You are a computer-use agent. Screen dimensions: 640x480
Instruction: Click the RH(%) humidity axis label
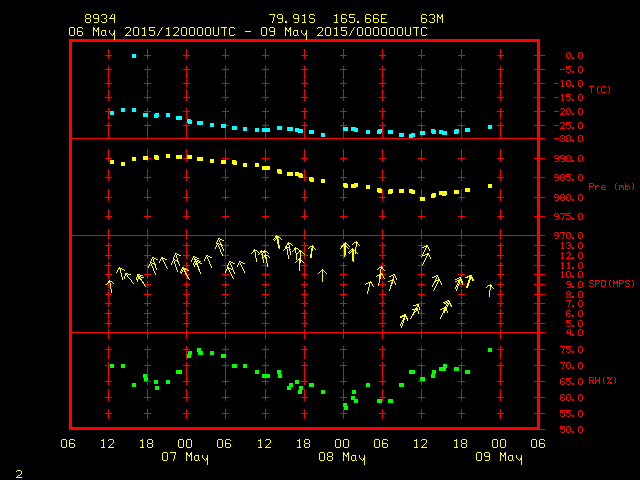[x=602, y=380]
